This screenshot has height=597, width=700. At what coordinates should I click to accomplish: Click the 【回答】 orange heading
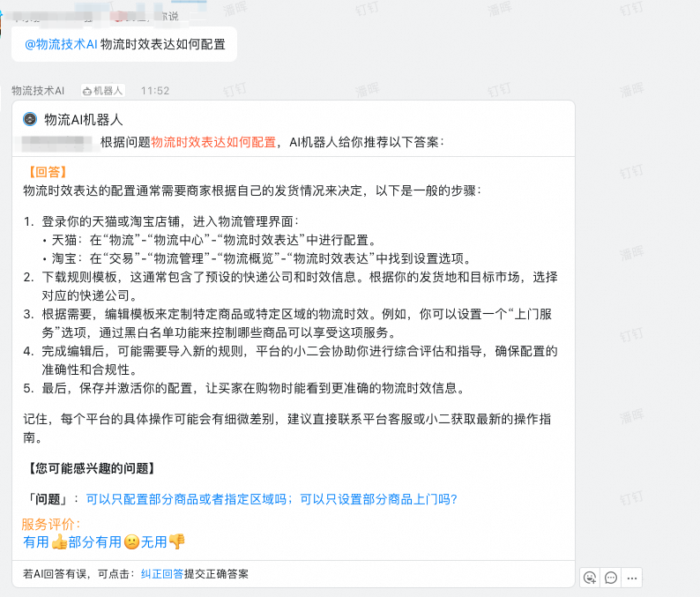(48, 172)
